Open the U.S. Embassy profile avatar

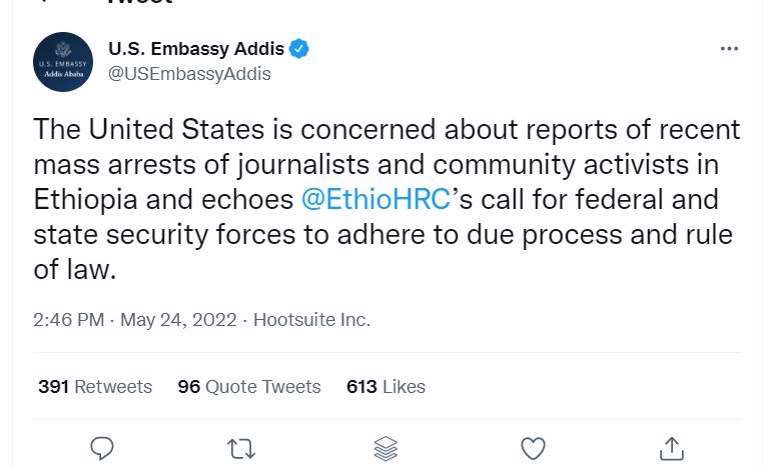[x=63, y=62]
